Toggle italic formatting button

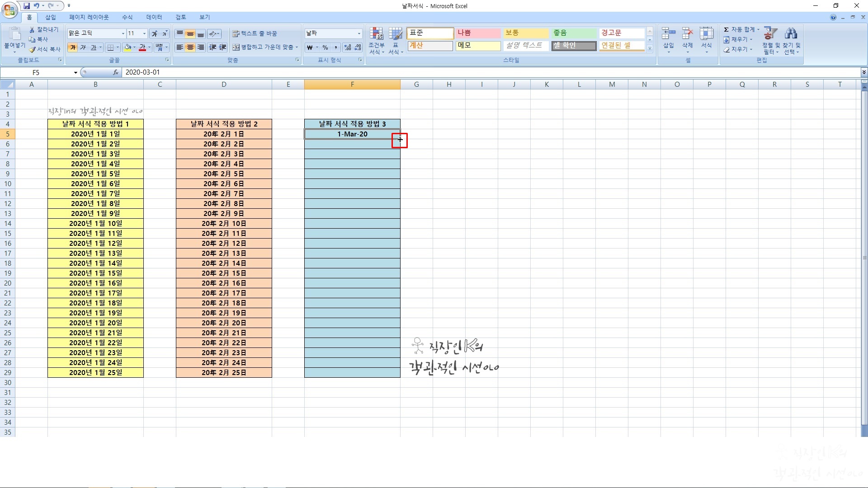83,47
